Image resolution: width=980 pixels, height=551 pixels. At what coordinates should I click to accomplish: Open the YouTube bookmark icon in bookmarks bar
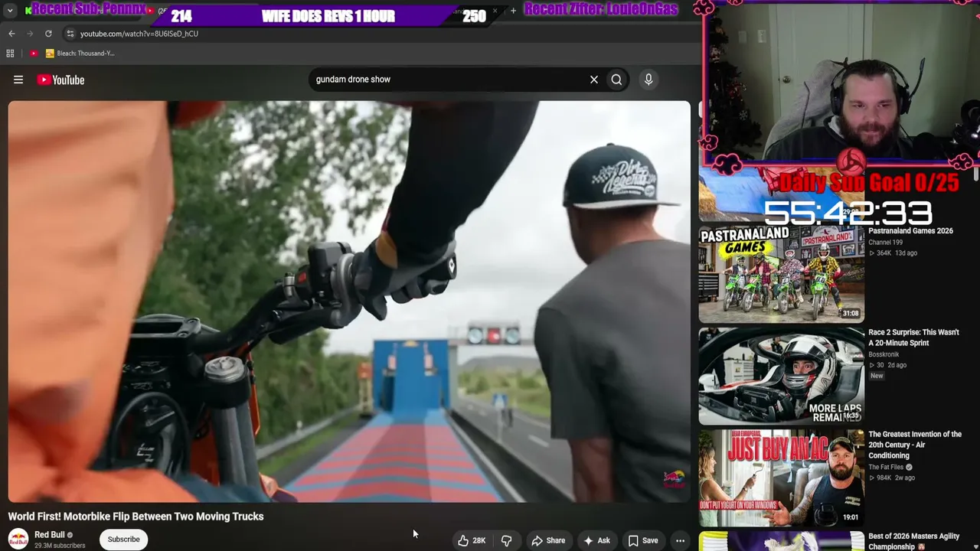pyautogui.click(x=34, y=54)
